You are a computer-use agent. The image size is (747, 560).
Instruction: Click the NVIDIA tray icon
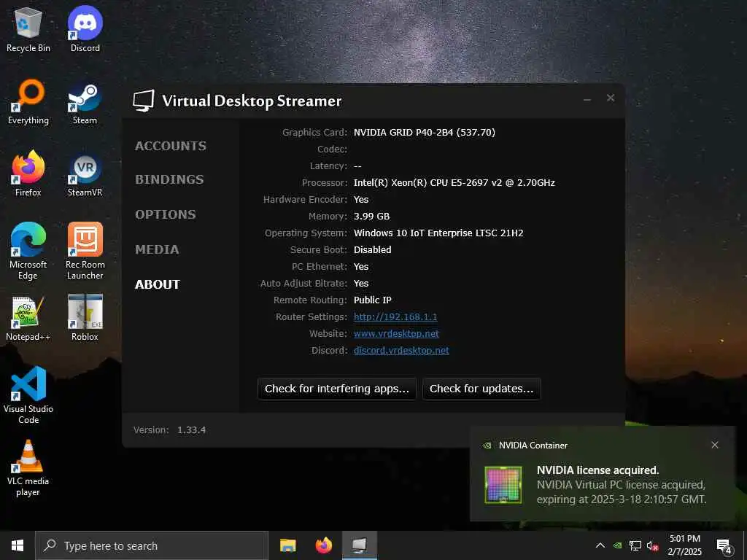pyautogui.click(x=617, y=545)
